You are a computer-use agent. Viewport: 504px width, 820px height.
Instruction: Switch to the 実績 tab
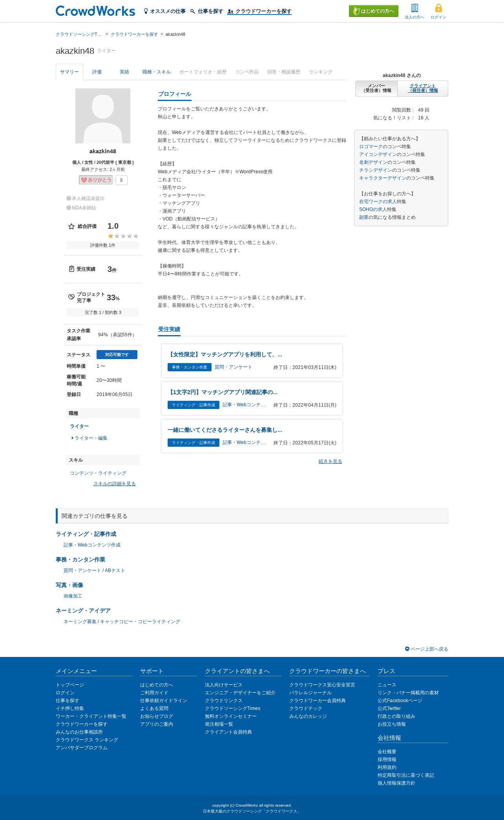pyautogui.click(x=124, y=72)
